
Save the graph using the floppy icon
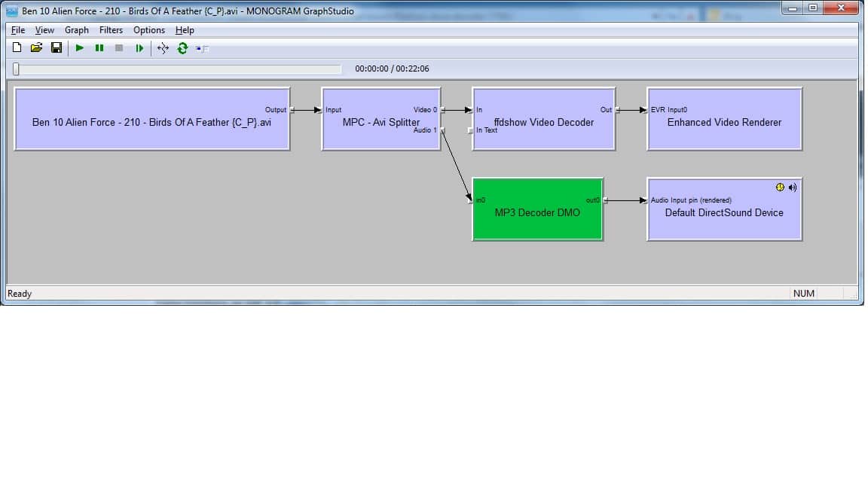pos(57,48)
